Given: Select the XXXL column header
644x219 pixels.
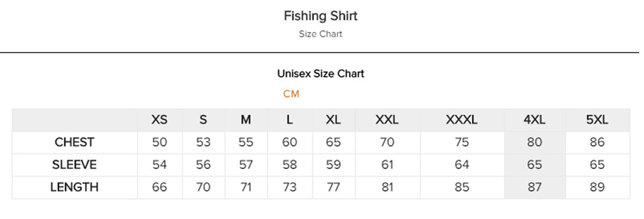Looking at the screenshot, I should 462,120.
